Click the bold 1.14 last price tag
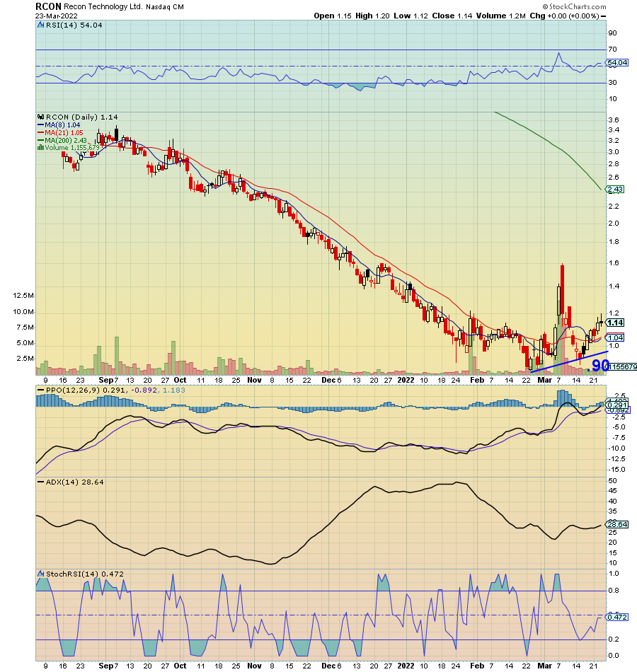Image resolution: width=637 pixels, height=672 pixels. 615,323
